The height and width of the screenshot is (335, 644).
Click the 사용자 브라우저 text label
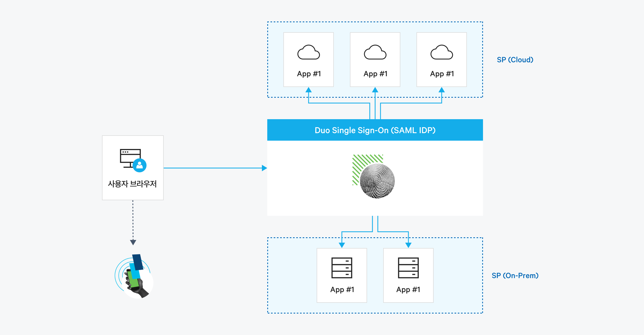[132, 184]
